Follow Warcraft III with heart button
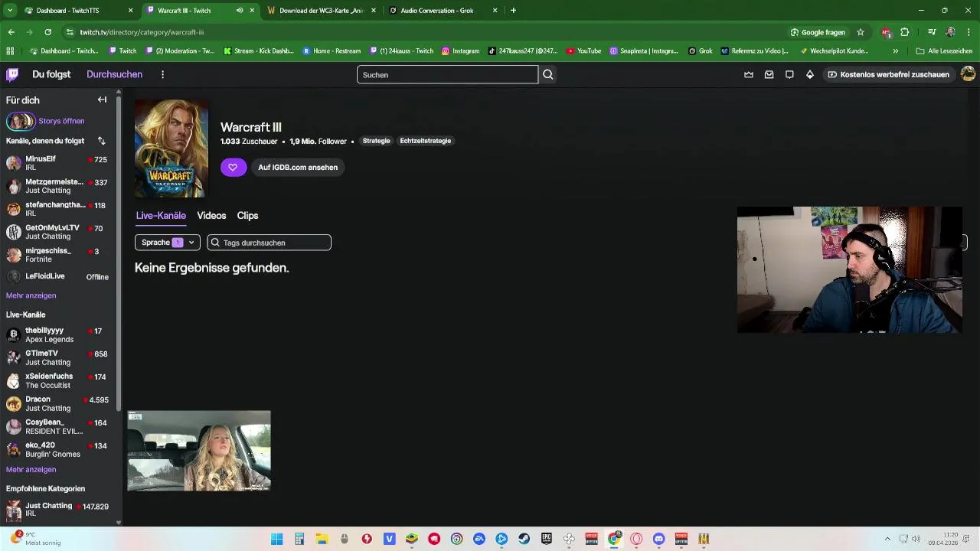The image size is (980, 551). pos(234,167)
